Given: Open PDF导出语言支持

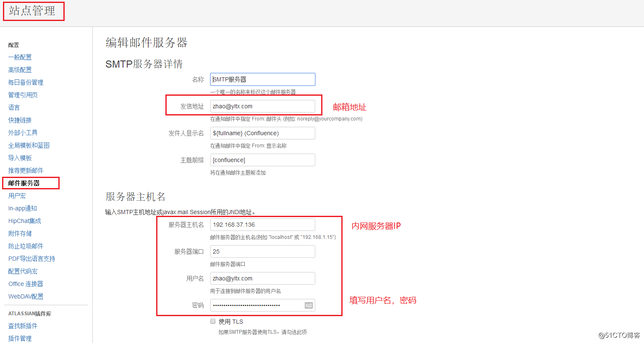Looking at the screenshot, I should tap(32, 259).
